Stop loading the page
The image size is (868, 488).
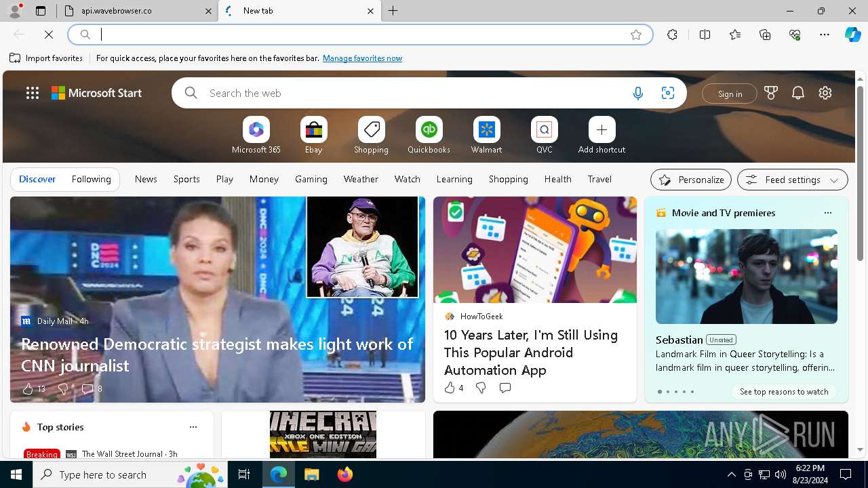click(49, 35)
